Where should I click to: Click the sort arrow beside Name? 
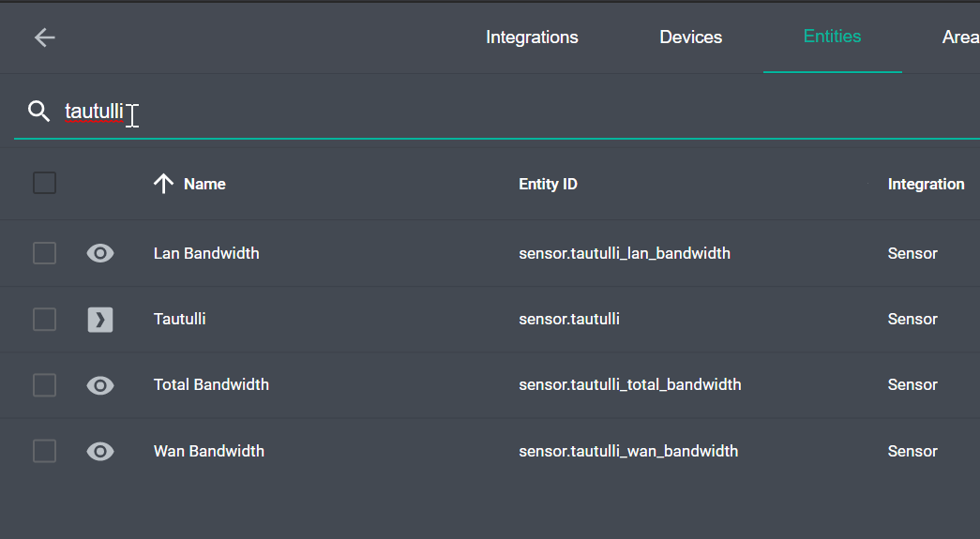point(164,184)
